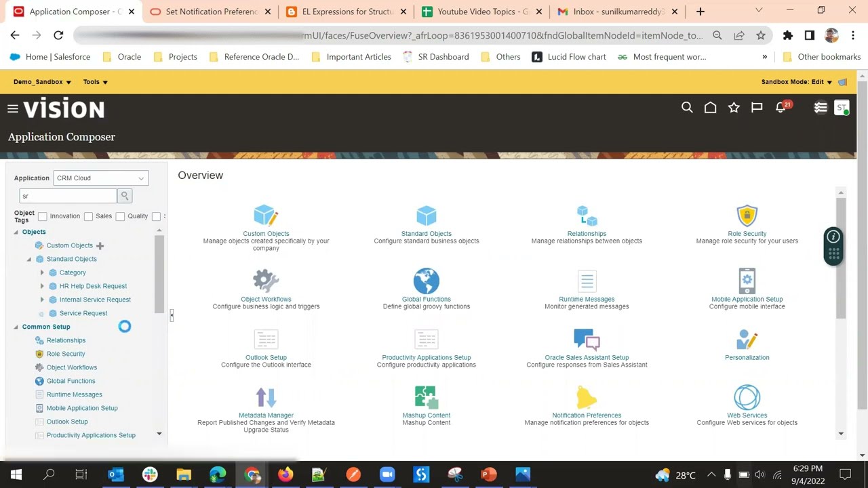This screenshot has height=488, width=868.
Task: Open the navigator hamburger menu
Action: point(12,108)
